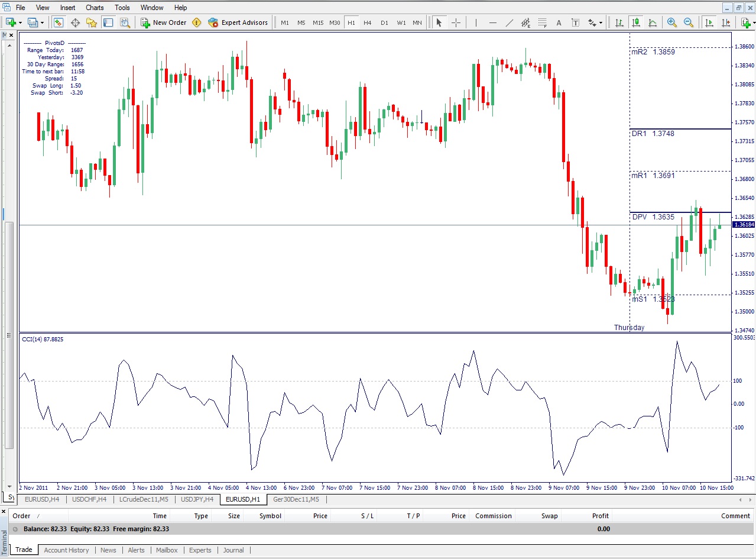The image size is (756, 559).
Task: Open the Charts menu
Action: click(x=95, y=8)
